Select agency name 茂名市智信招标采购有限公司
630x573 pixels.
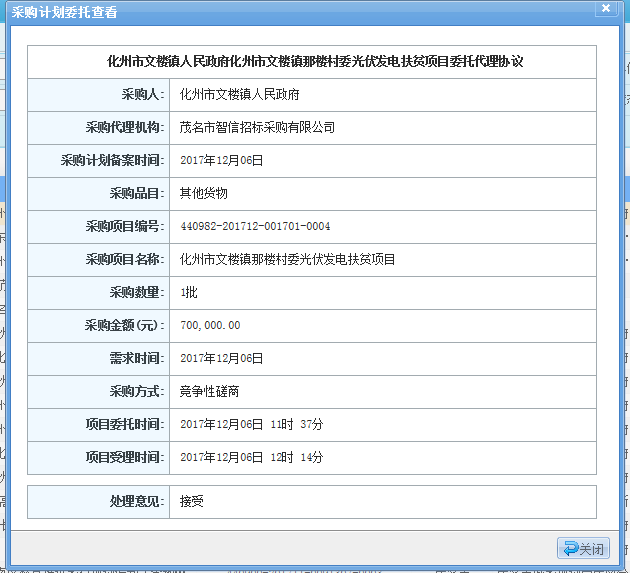click(x=257, y=127)
